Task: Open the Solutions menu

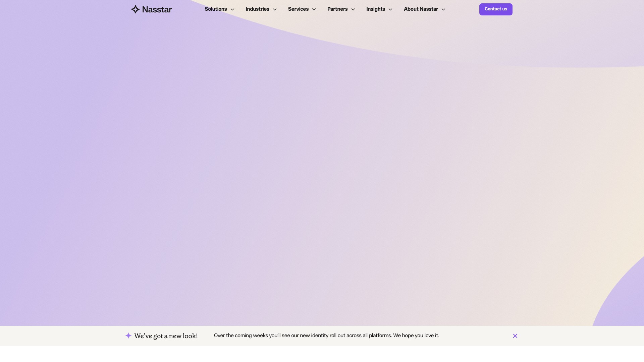Action: 216,9
